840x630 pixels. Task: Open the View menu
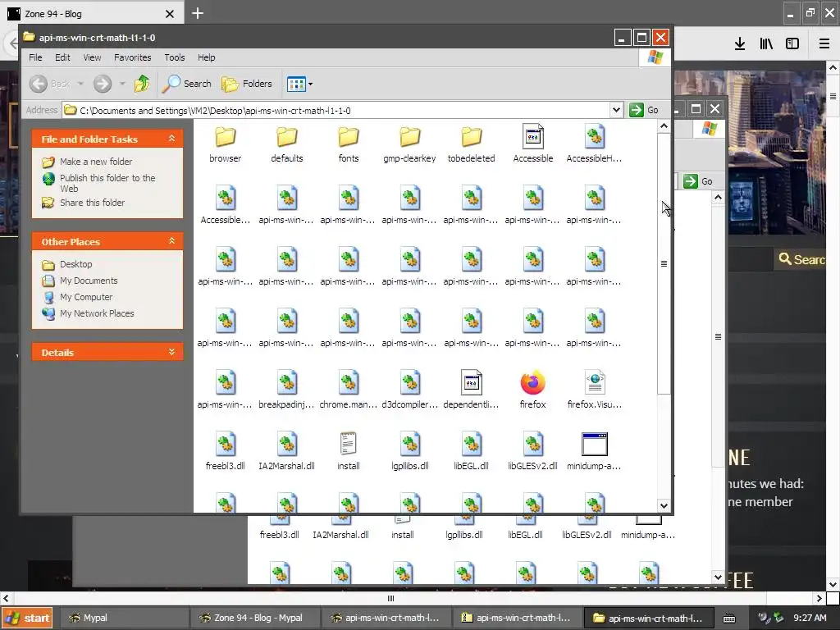click(x=92, y=57)
